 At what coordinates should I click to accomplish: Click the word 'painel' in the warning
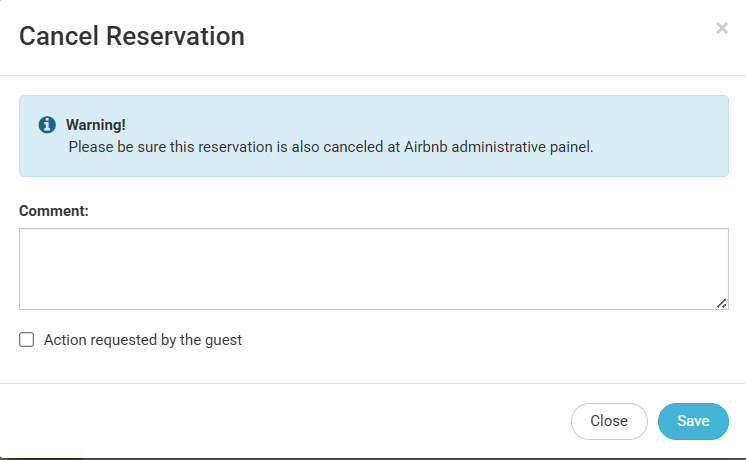(571, 147)
